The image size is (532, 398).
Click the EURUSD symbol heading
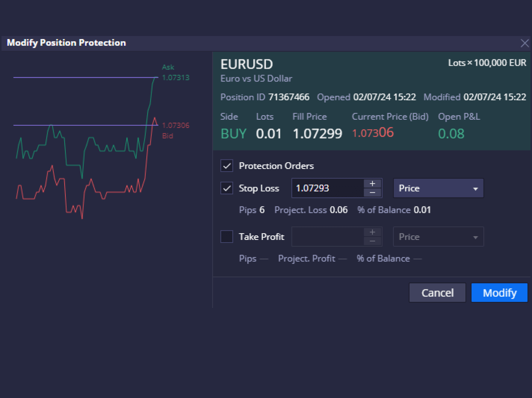point(246,64)
